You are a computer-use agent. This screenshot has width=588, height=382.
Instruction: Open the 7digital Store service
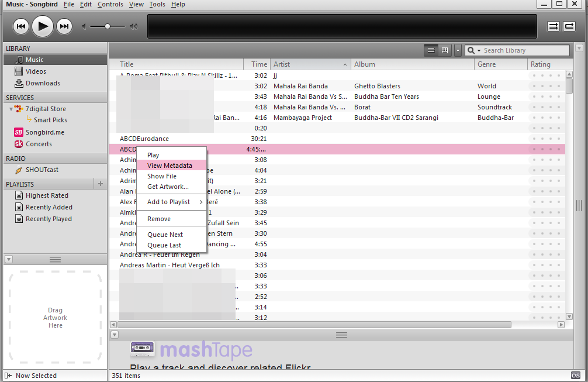46,109
